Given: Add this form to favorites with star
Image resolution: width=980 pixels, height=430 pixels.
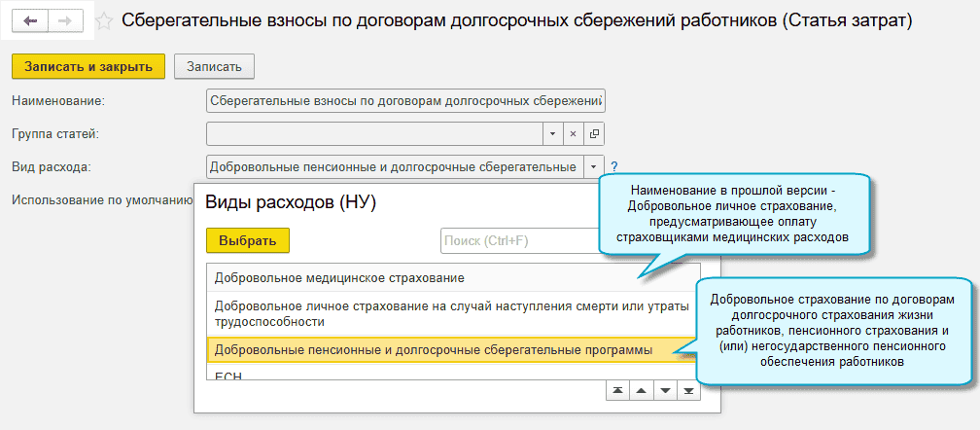Looking at the screenshot, I should (x=104, y=20).
